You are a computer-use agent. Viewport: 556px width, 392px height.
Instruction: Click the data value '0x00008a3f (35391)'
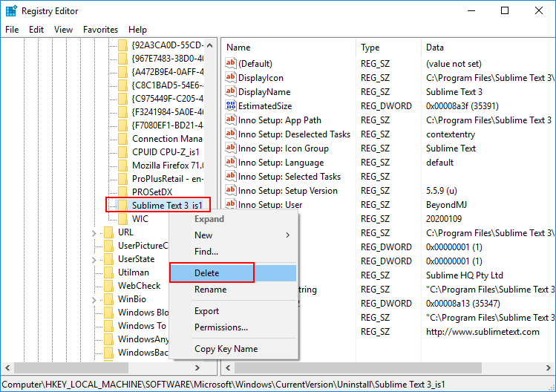[x=462, y=105]
